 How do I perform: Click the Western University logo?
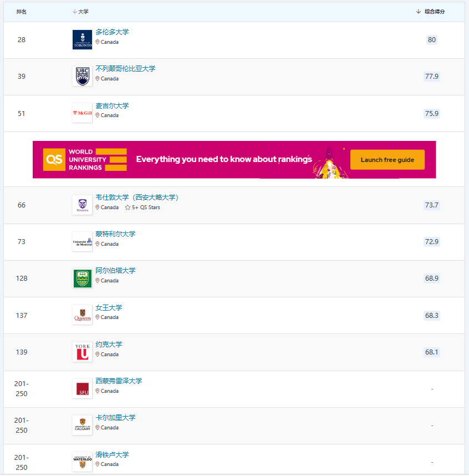click(82, 205)
